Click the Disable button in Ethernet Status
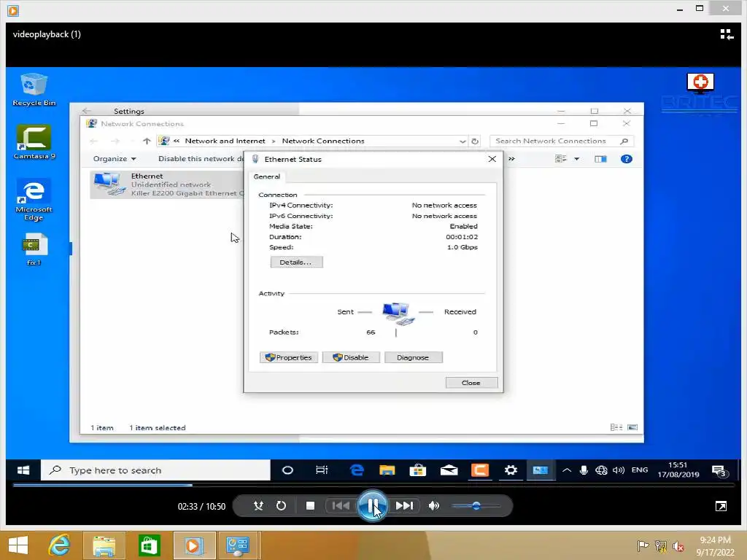 coord(351,357)
